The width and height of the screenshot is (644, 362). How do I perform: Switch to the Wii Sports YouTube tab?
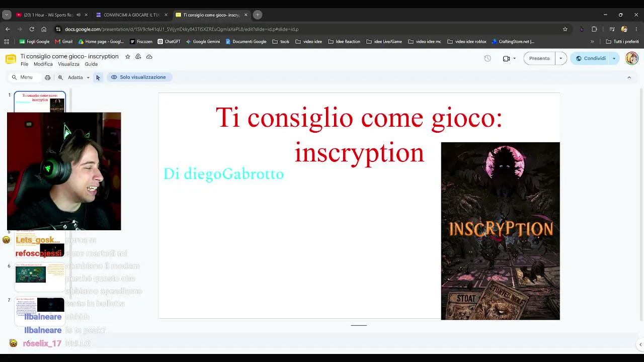point(48,15)
